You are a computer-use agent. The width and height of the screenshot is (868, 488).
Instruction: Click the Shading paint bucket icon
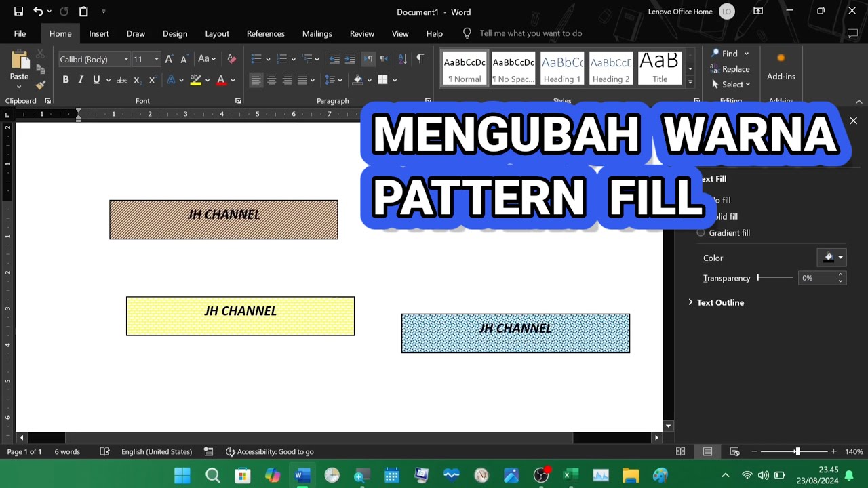click(357, 80)
